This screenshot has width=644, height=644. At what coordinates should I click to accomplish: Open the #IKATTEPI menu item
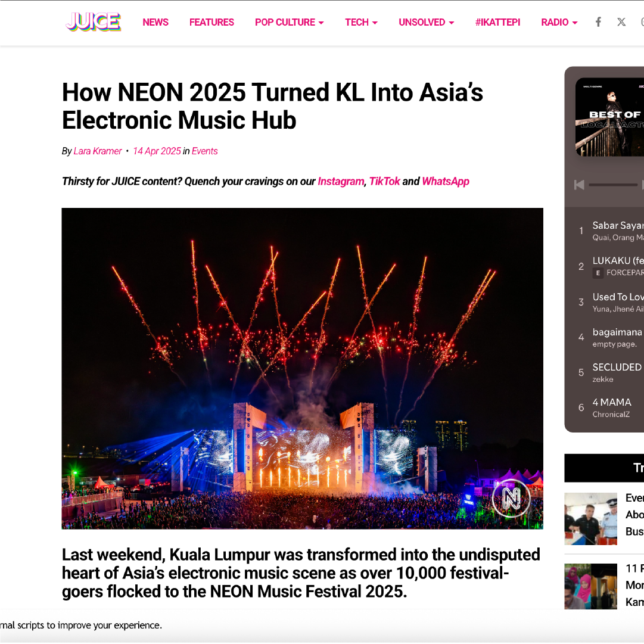(x=497, y=22)
